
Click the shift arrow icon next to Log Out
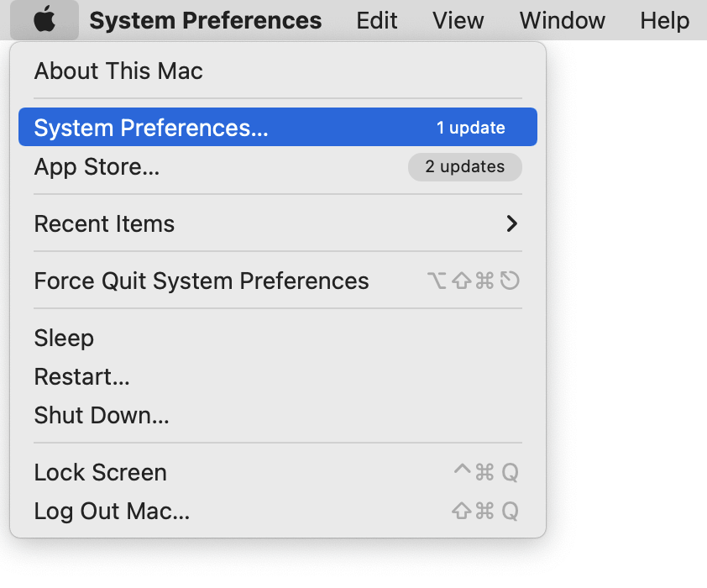tap(461, 511)
